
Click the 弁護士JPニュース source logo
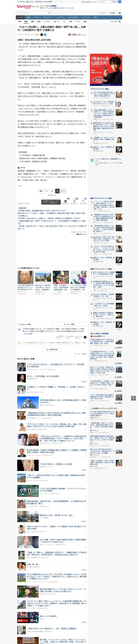tap(77, 35)
